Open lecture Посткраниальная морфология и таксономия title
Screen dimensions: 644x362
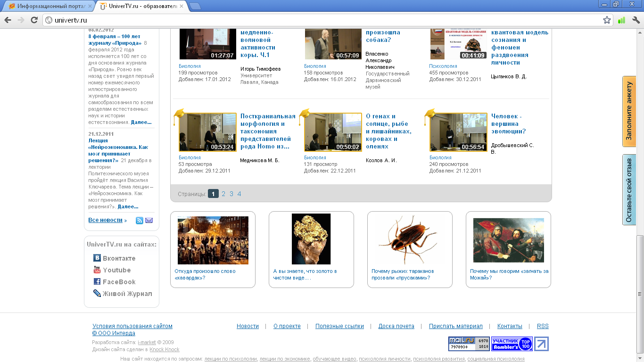[268, 132]
